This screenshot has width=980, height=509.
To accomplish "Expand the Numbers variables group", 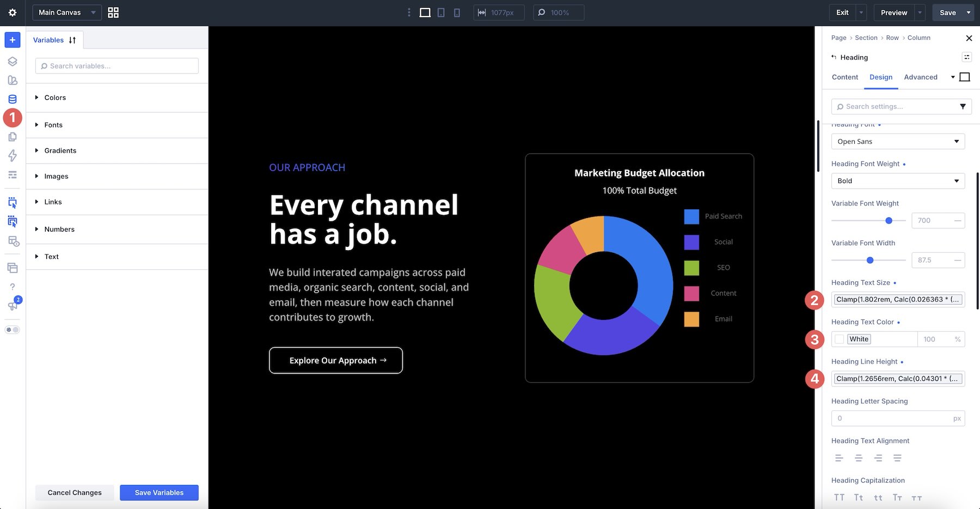I will point(117,229).
